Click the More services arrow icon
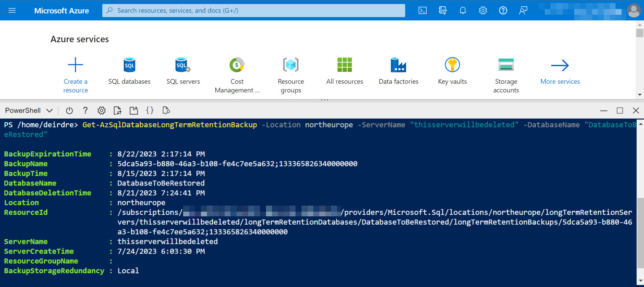The width and height of the screenshot is (644, 287). (x=560, y=65)
